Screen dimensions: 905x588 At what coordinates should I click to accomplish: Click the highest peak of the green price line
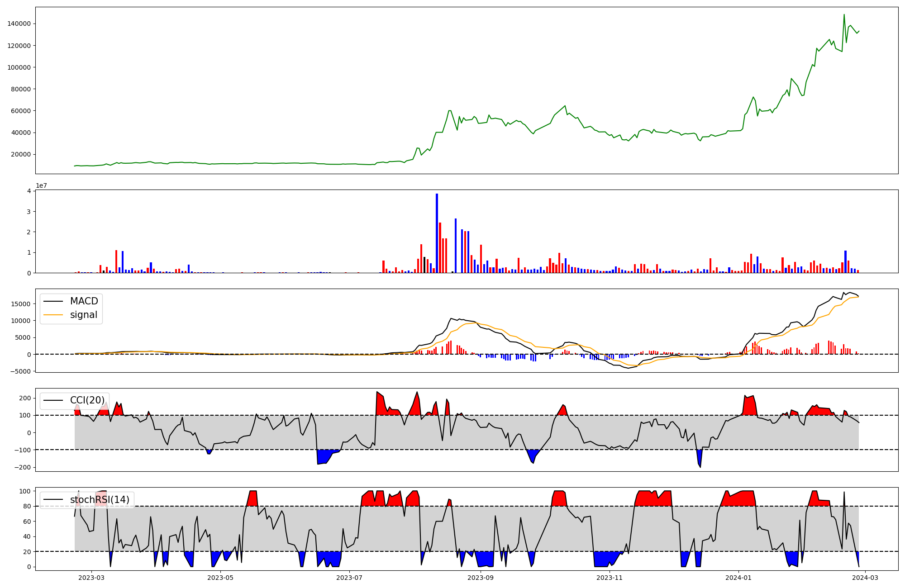tap(844, 15)
